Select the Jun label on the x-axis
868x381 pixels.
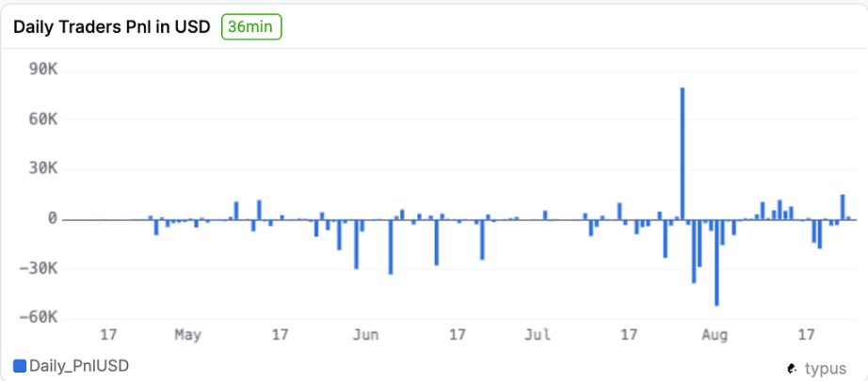[x=365, y=334]
